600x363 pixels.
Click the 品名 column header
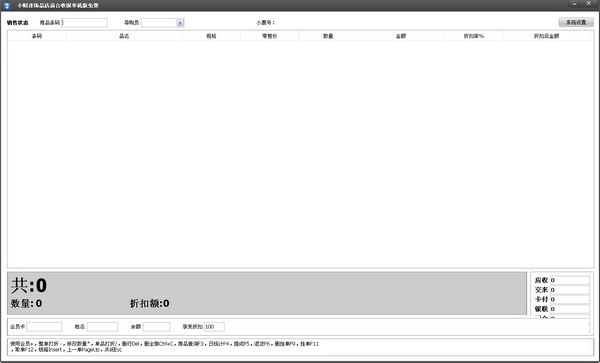click(124, 36)
